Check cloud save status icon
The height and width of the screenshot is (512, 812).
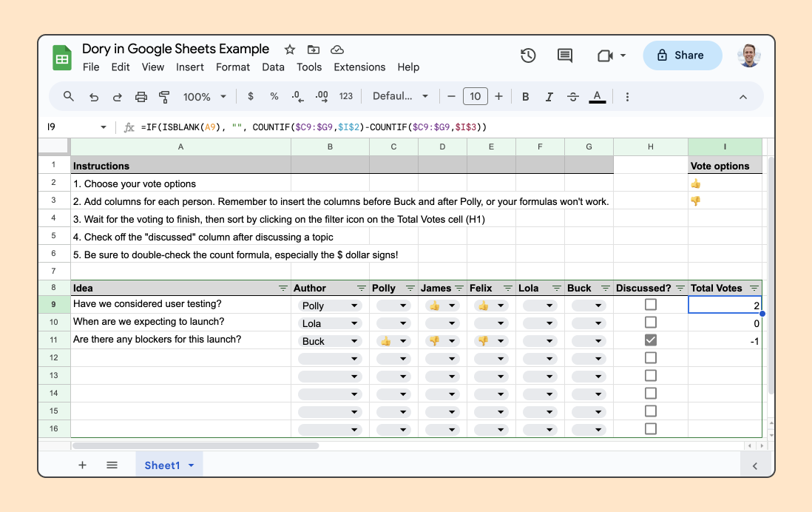click(337, 50)
